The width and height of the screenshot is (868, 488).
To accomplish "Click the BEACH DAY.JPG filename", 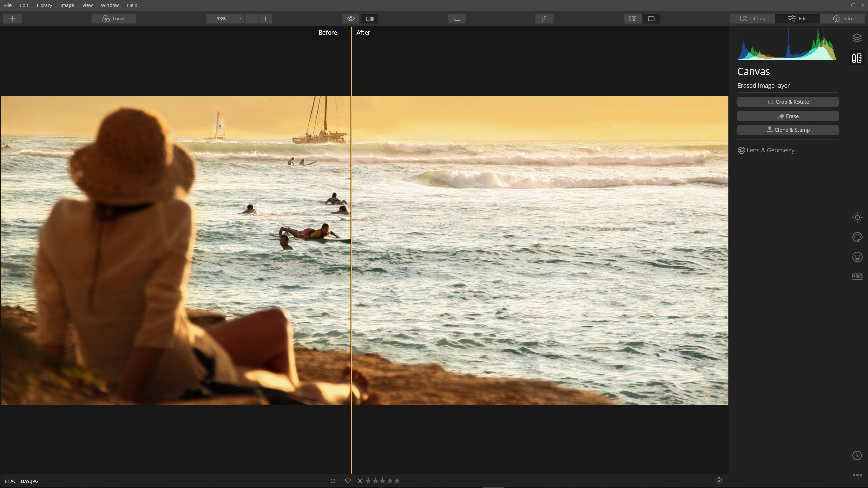I will [x=22, y=481].
